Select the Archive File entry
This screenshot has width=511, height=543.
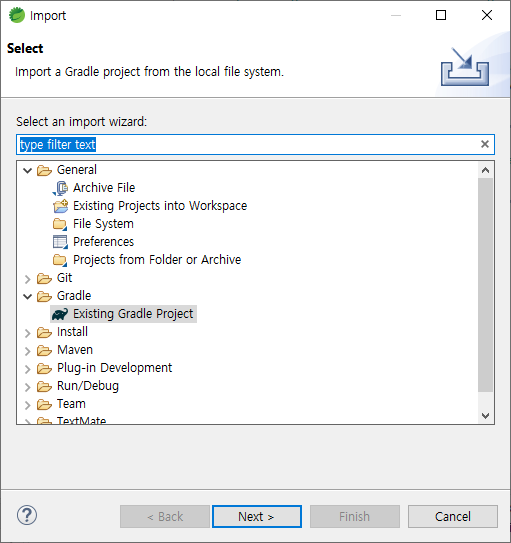click(104, 188)
